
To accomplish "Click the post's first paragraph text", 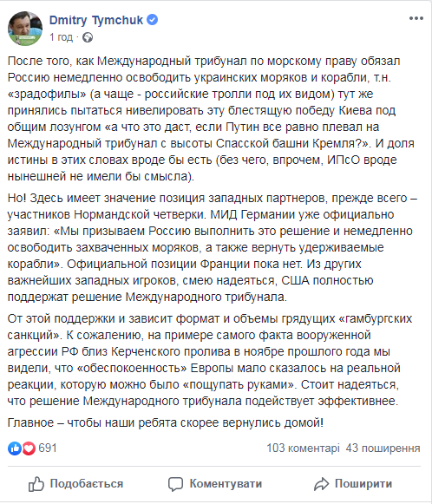I will click(211, 119).
